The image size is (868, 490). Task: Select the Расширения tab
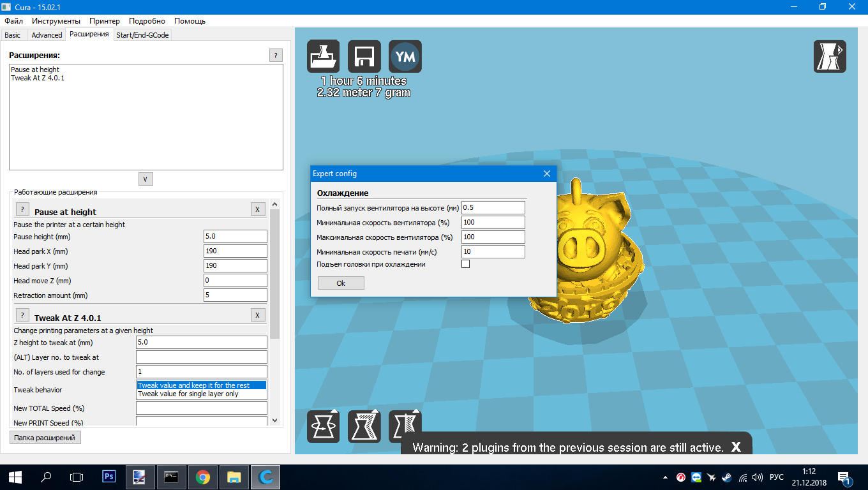click(89, 34)
